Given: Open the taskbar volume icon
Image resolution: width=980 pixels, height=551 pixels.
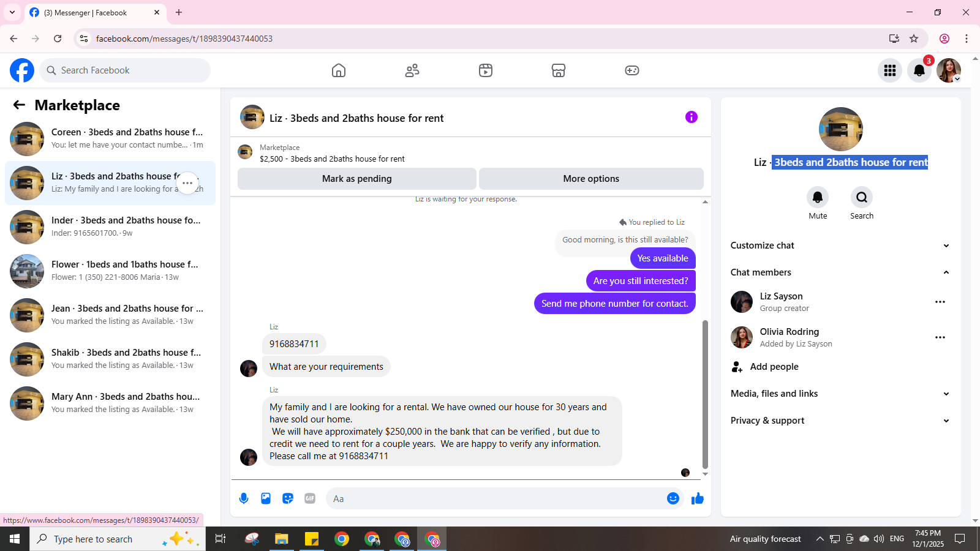Looking at the screenshot, I should click(x=879, y=539).
